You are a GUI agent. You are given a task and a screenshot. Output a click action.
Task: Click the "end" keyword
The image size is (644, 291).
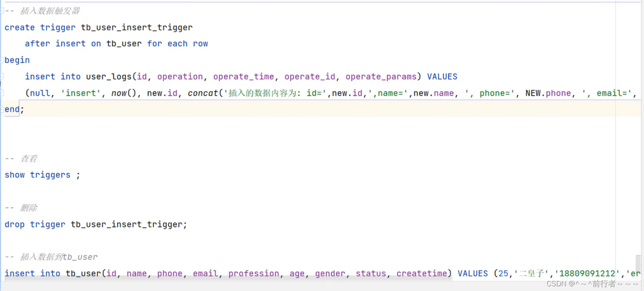tap(12, 109)
